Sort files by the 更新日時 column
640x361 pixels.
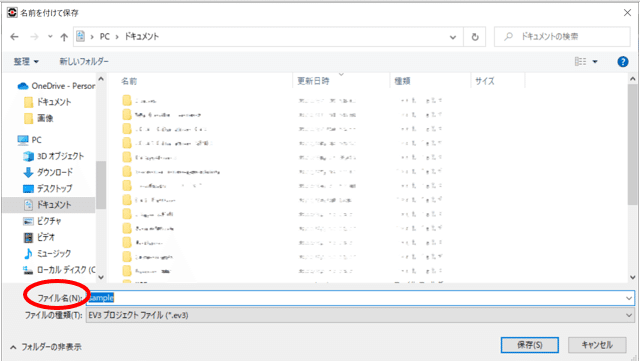(313, 81)
